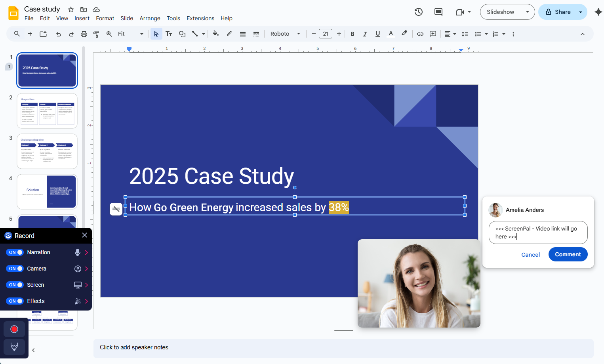The image size is (604, 364).
Task: Select the arrow cursor tool
Action: 156,34
